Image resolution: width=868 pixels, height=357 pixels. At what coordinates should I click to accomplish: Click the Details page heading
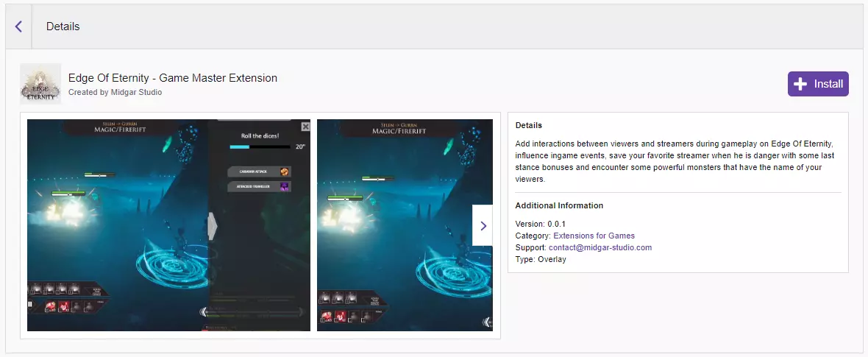tap(63, 26)
